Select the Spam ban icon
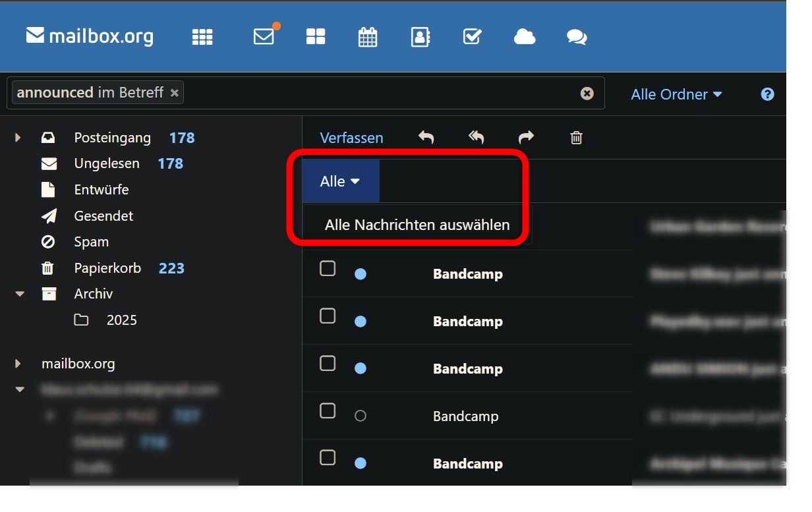The image size is (812, 512). coord(48,242)
